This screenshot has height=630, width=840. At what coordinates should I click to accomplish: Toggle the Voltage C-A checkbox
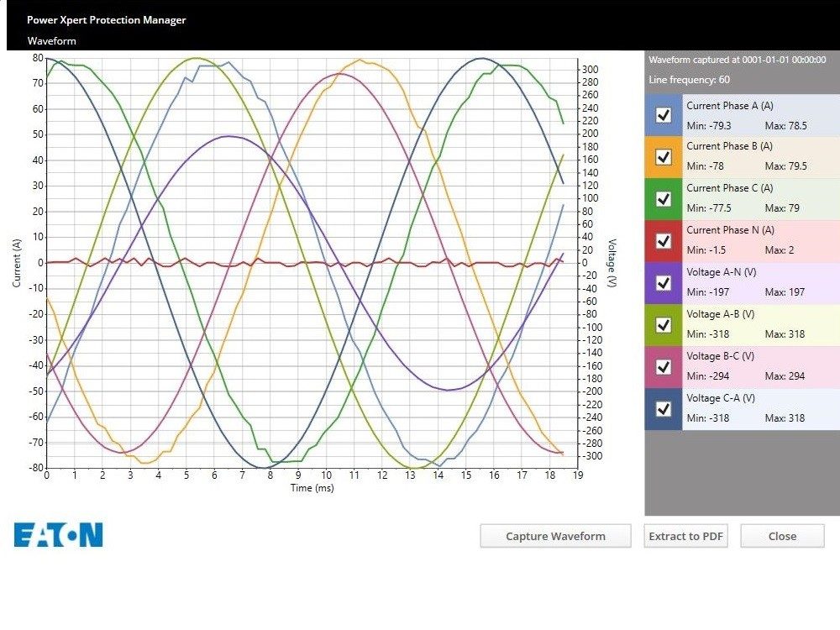(664, 409)
